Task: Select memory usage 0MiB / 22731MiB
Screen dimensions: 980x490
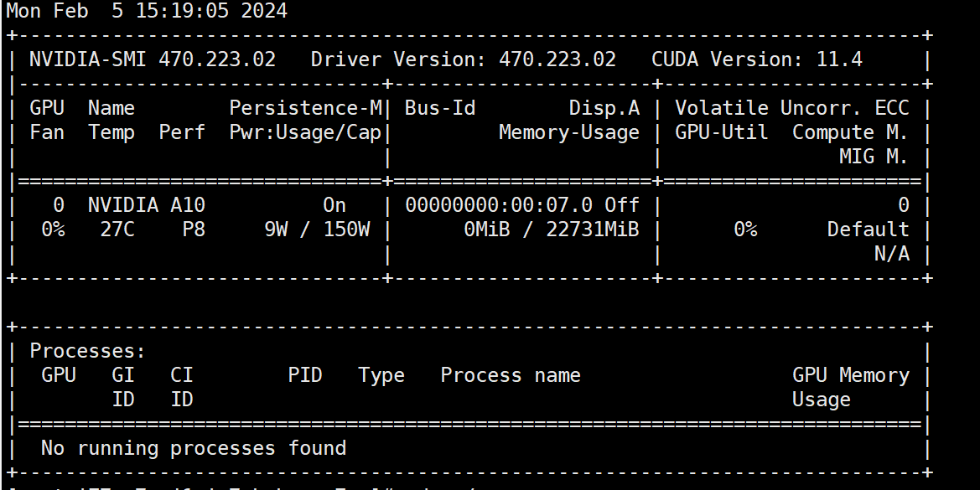Action: pos(552,230)
